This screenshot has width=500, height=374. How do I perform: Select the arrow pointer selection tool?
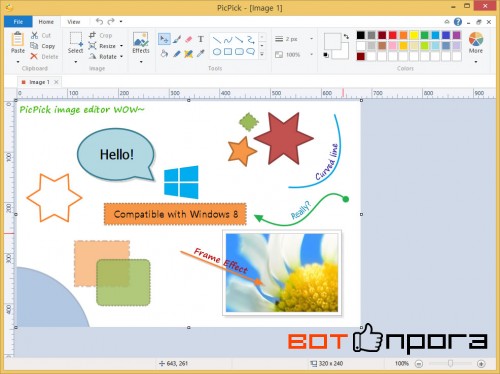tap(164, 39)
